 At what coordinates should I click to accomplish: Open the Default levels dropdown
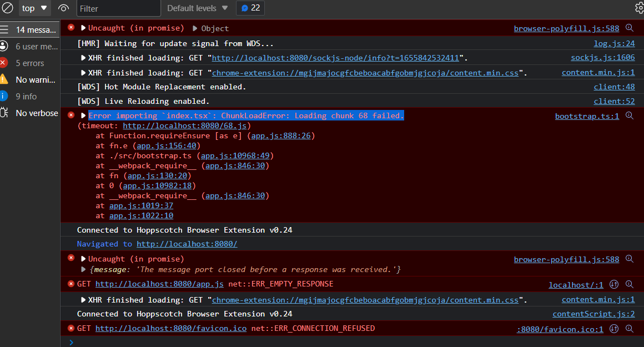pos(197,8)
